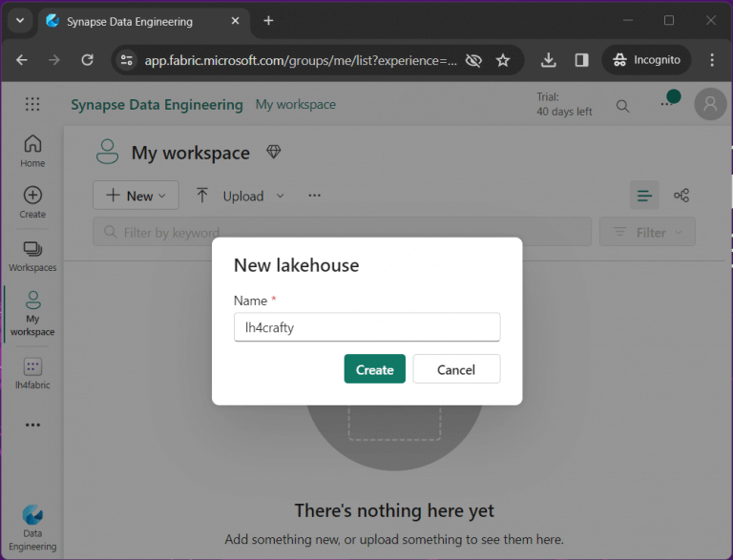Open the app launcher waffle icon

click(32, 105)
